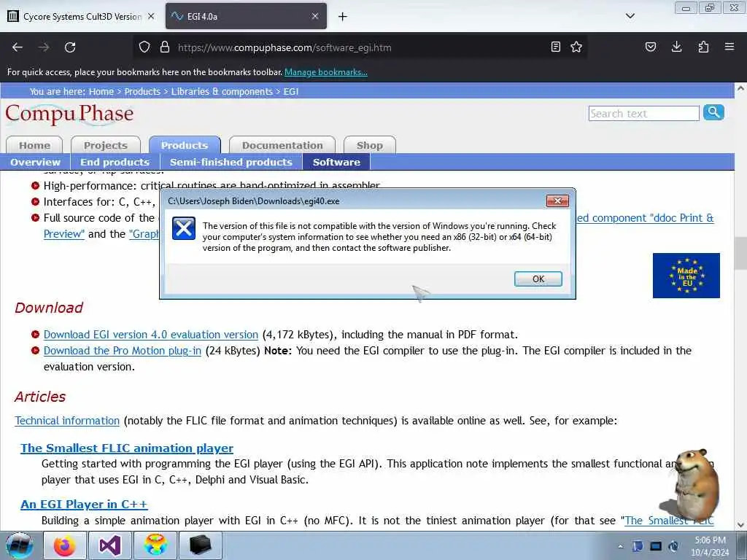The height and width of the screenshot is (560, 747).
Task: Click the scrollbar down arrow
Action: tap(740, 525)
